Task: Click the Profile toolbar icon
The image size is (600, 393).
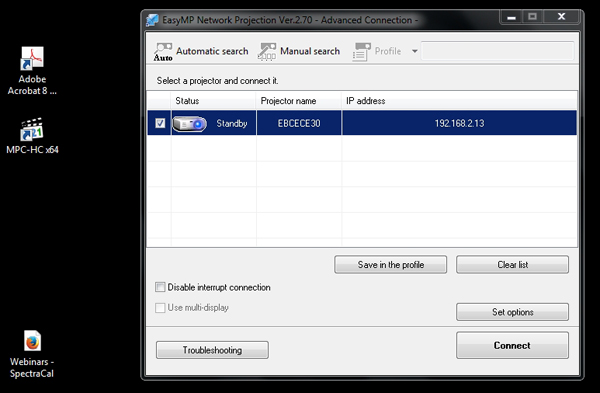Action: pos(361,52)
